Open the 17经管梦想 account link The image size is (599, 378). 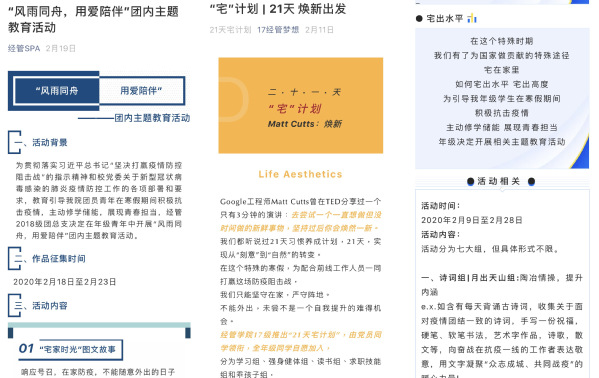278,30
